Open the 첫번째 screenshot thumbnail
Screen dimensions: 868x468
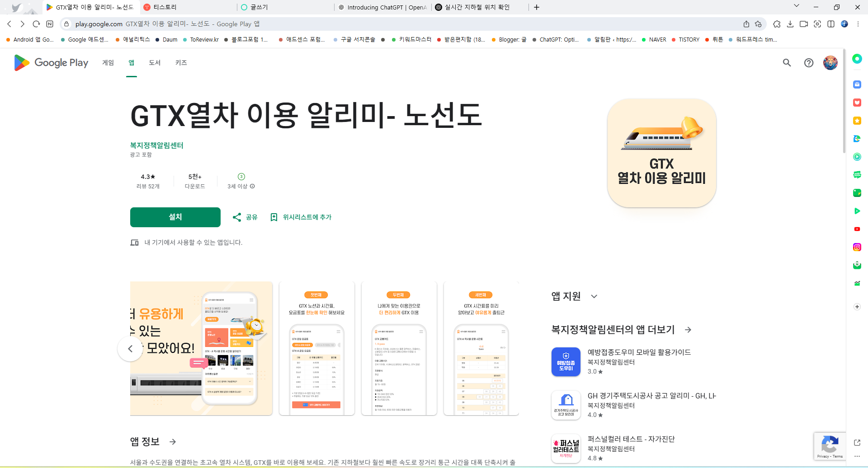pyautogui.click(x=317, y=349)
